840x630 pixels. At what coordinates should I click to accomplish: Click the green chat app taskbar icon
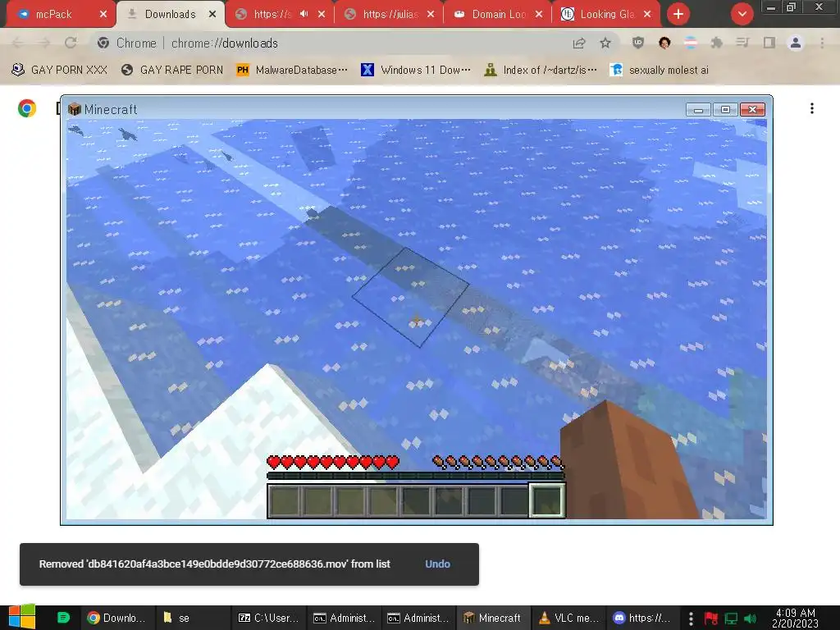click(63, 618)
